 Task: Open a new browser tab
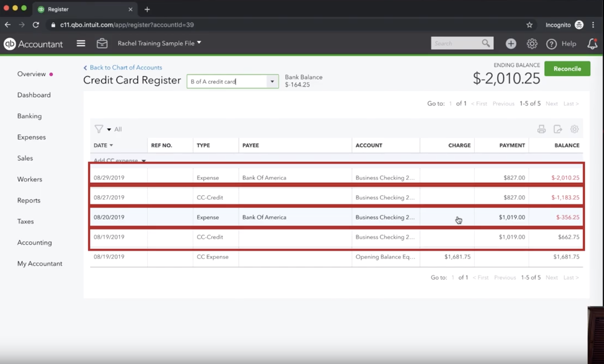(147, 9)
